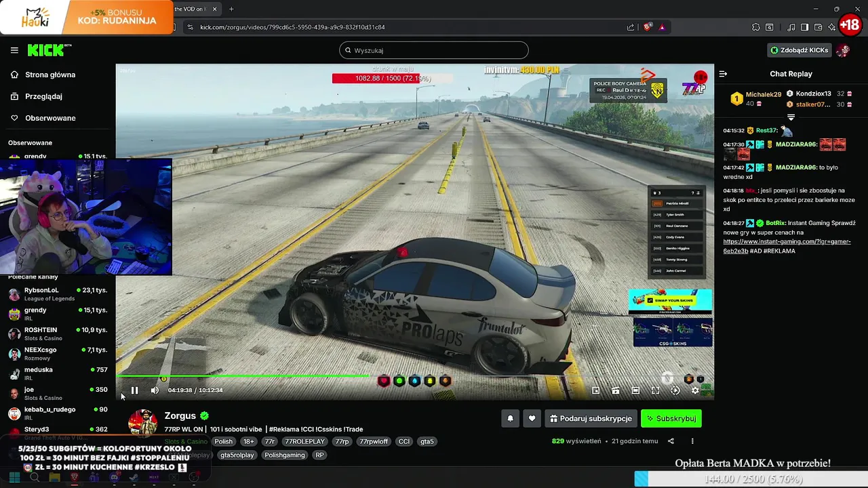Click the browser address bar URL
The image size is (868, 488).
(292, 27)
